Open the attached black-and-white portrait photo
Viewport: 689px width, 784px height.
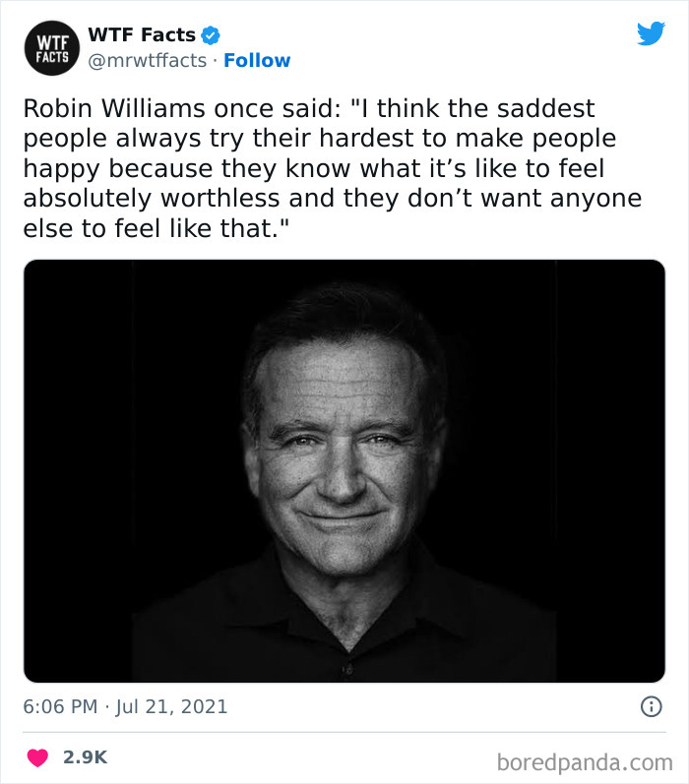point(344,470)
